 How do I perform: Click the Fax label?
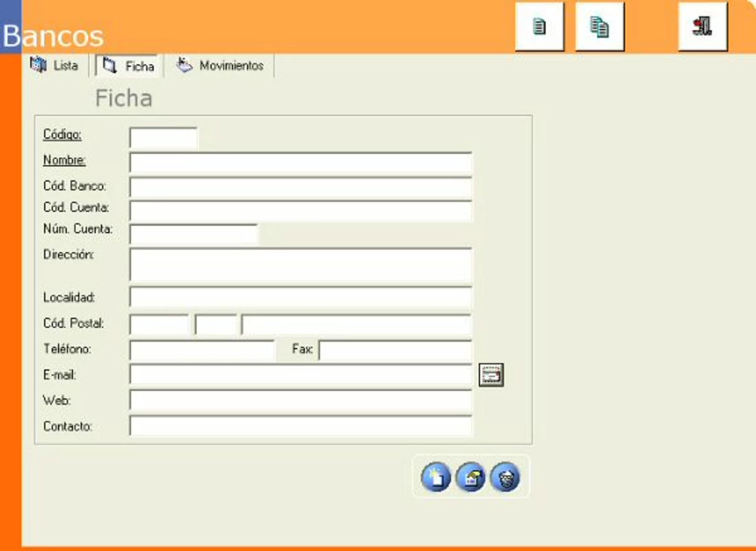tap(302, 349)
